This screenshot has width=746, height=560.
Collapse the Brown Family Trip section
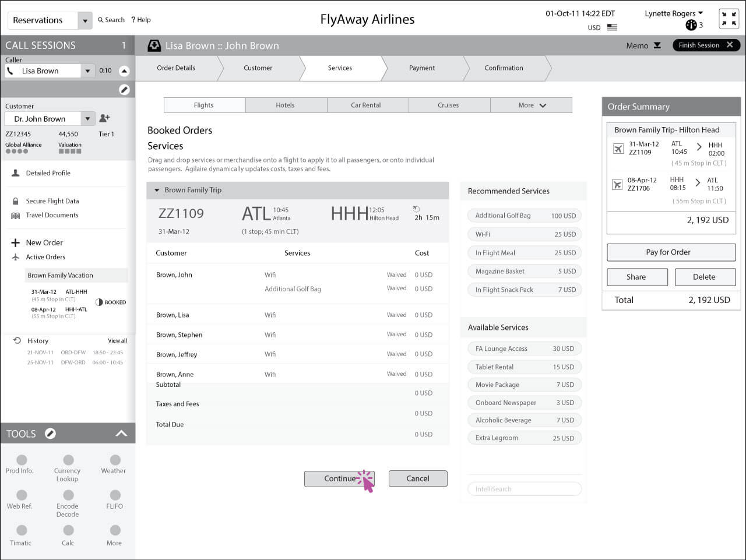[x=156, y=189]
